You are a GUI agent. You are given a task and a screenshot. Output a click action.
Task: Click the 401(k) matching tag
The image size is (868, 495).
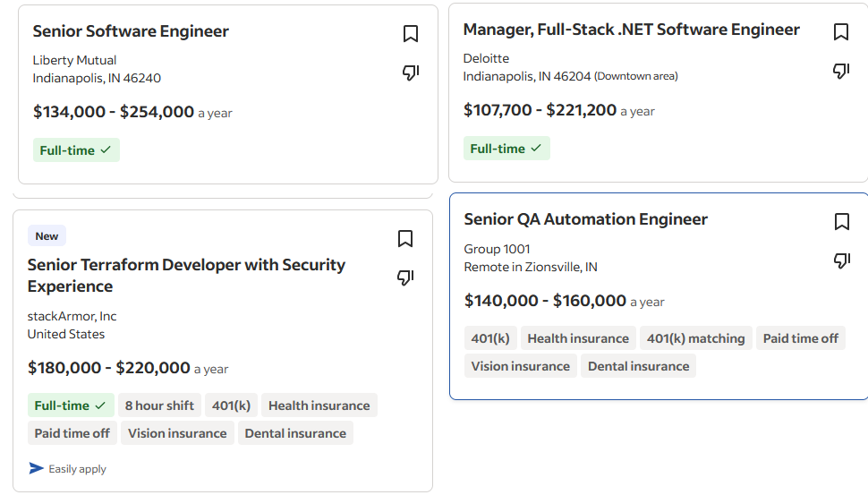[696, 338]
